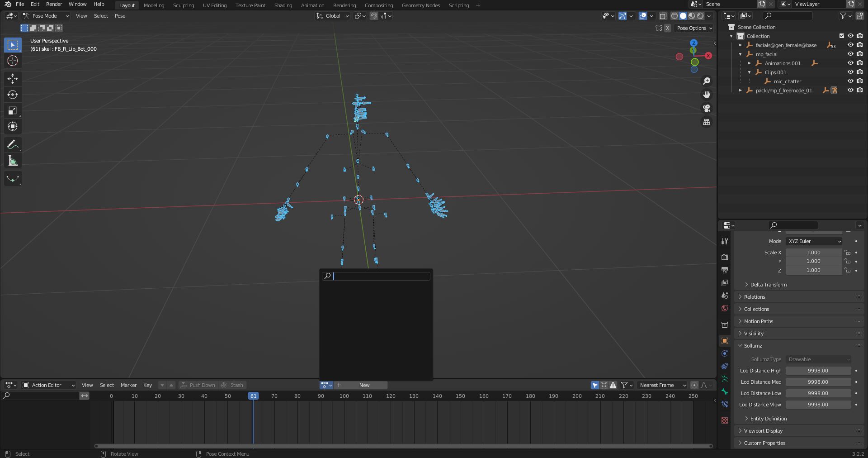Toggle X-axis mirror in pose options
This screenshot has width=868, height=458.
coord(667,28)
